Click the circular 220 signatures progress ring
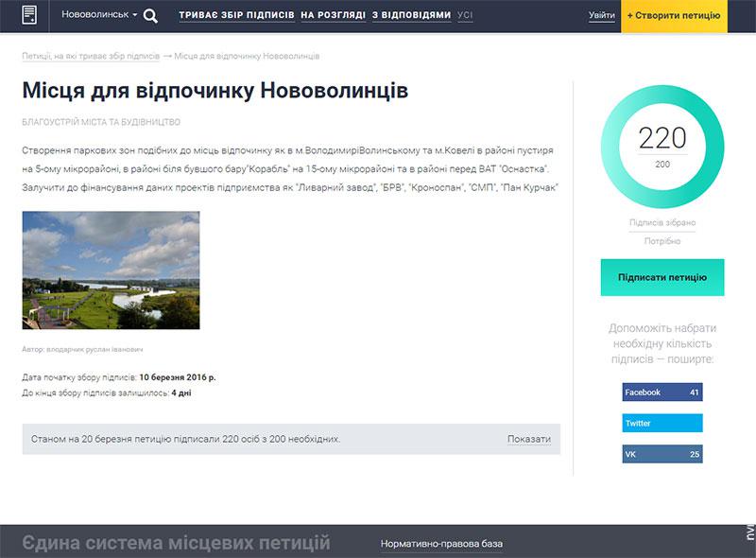Screen dimensions: 756x558 (661, 147)
